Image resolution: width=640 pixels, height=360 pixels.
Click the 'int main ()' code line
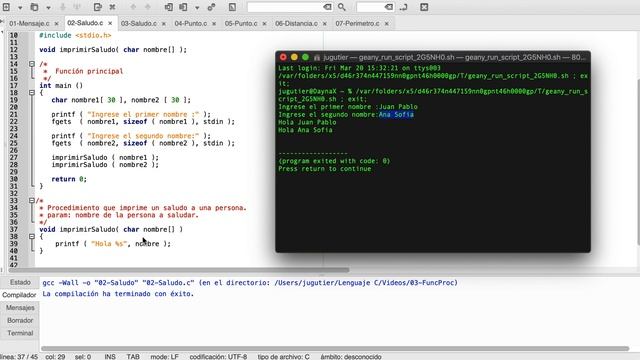coord(61,85)
